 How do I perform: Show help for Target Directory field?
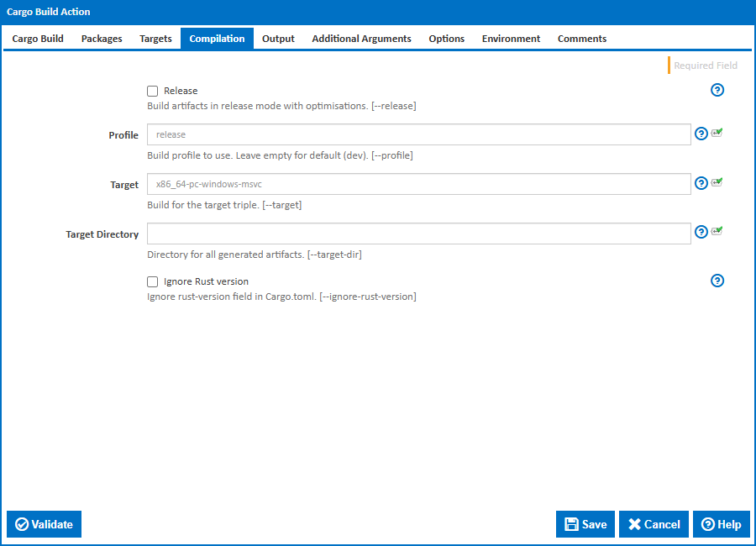tap(701, 233)
